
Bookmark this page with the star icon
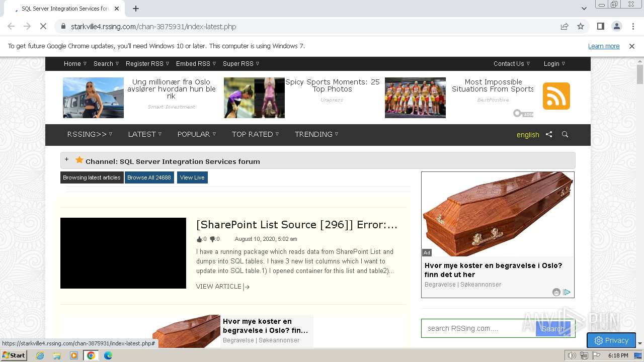(x=581, y=26)
